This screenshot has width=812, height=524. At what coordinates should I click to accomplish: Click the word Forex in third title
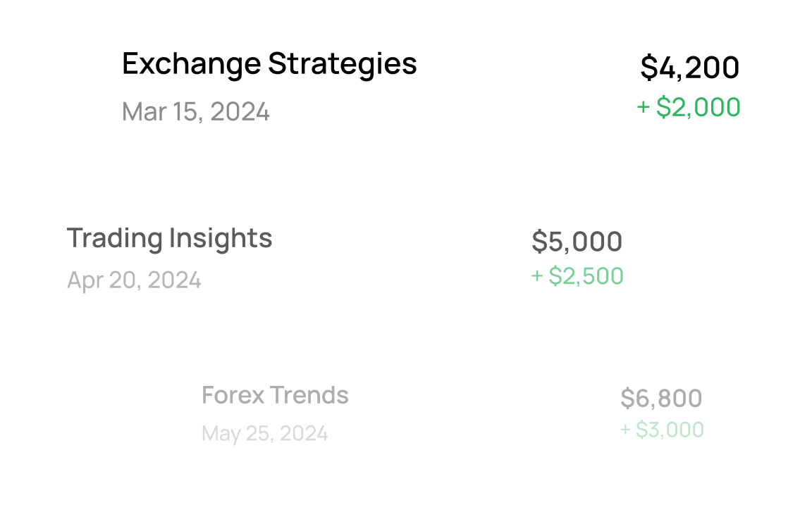233,395
